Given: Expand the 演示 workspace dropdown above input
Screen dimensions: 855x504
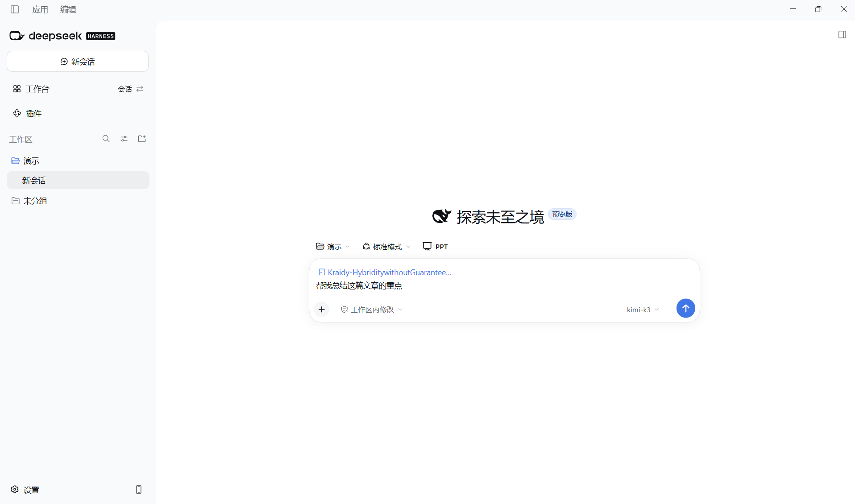Looking at the screenshot, I should 332,247.
